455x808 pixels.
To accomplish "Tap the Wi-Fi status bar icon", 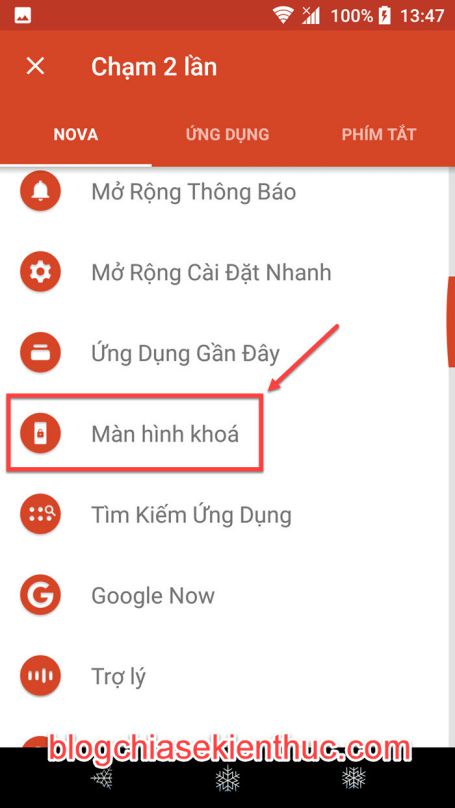I will tap(283, 15).
